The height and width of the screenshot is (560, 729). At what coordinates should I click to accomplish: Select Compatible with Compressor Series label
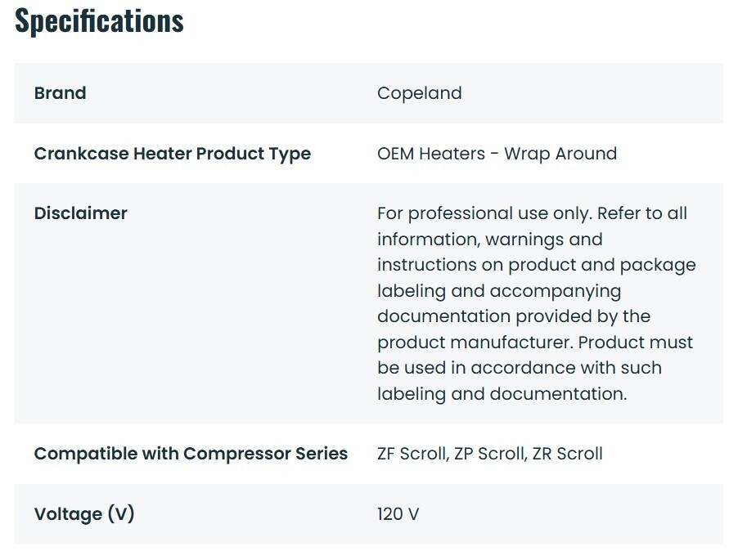[x=191, y=454]
